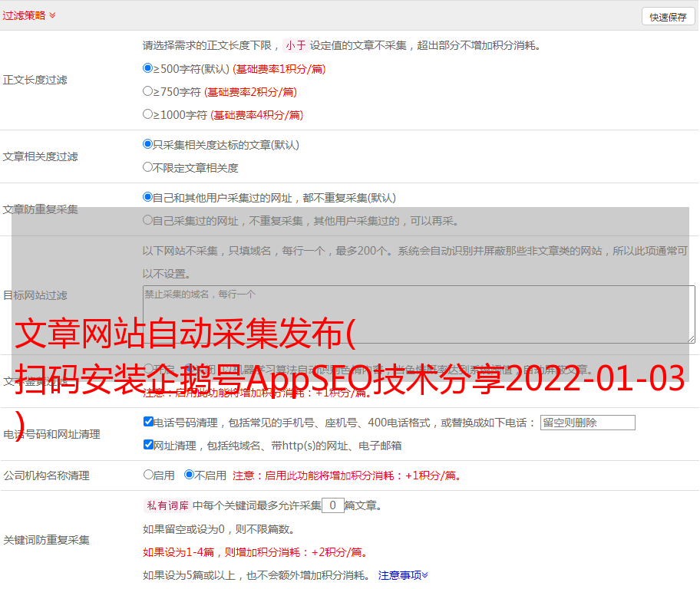
Task: Click the 小于 highlighted tag
Action: pos(296,45)
